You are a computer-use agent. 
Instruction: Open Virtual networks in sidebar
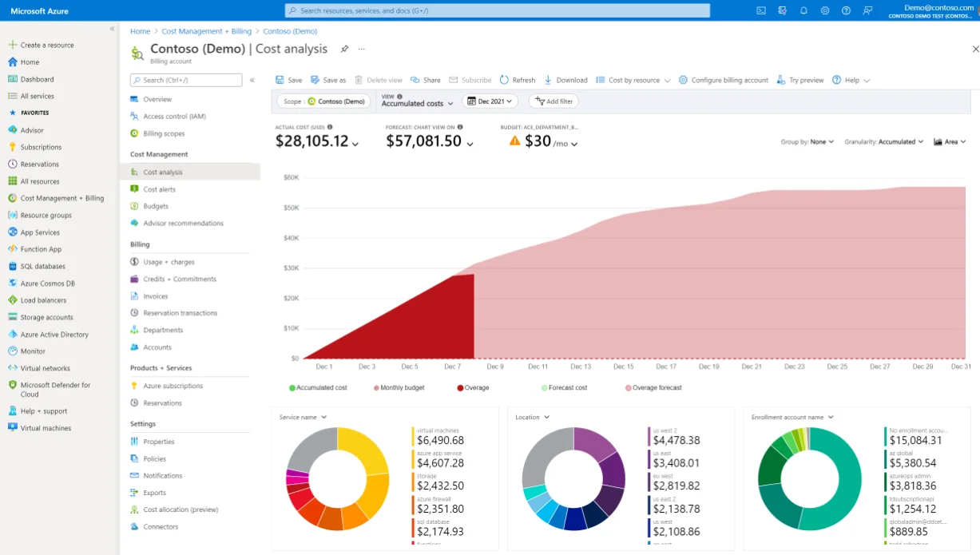pos(45,368)
